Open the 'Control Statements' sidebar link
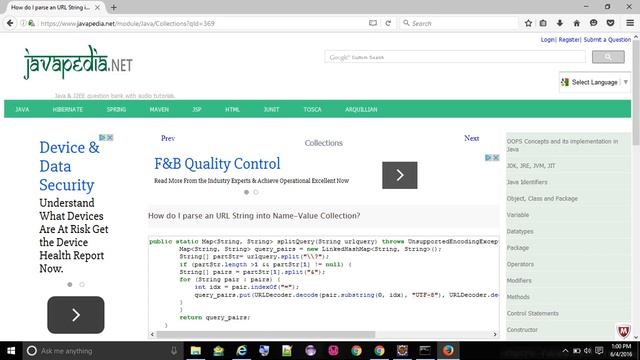The height and width of the screenshot is (360, 640). pos(532,313)
